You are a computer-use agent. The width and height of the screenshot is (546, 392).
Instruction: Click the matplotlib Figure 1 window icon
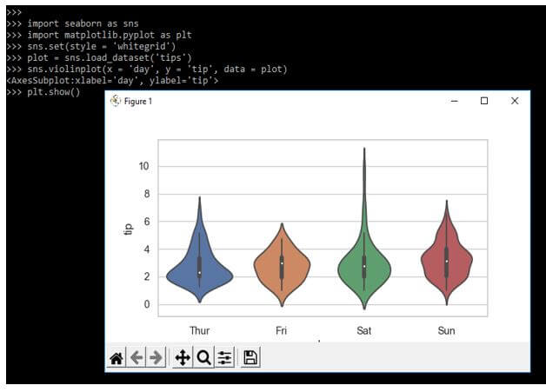[x=116, y=101]
